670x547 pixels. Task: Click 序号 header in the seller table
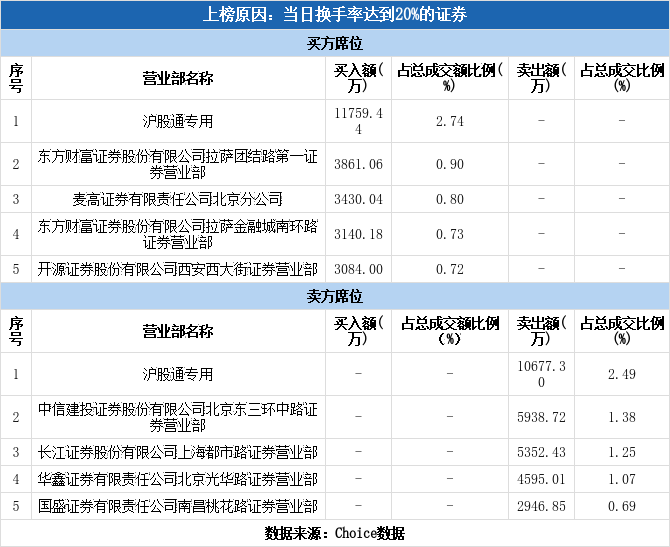coord(16,331)
